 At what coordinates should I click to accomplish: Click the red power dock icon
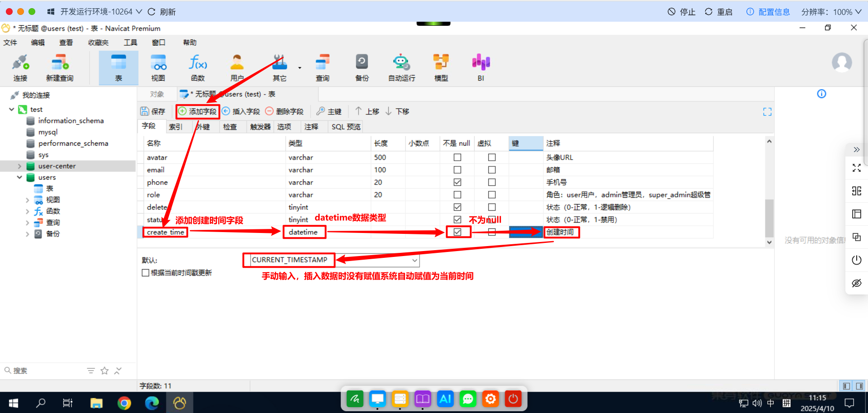coord(513,399)
